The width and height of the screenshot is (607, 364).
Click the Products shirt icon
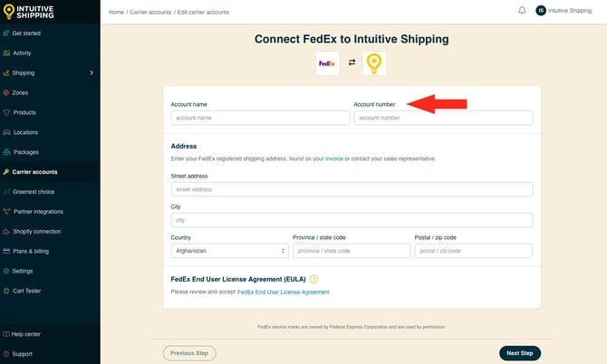6,112
